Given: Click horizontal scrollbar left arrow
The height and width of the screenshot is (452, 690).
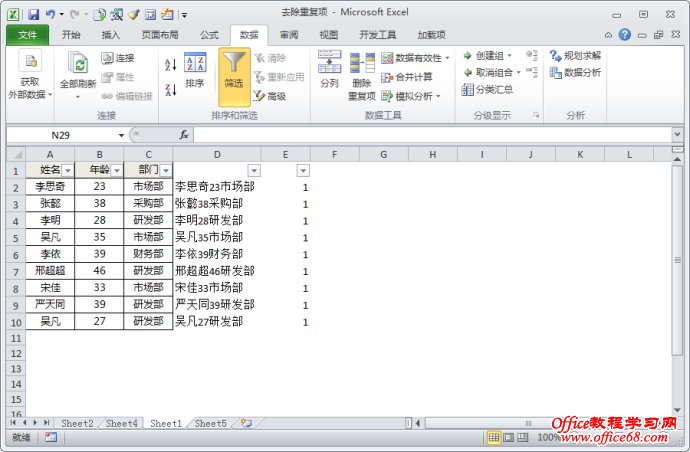Looking at the screenshot, I should [x=418, y=423].
